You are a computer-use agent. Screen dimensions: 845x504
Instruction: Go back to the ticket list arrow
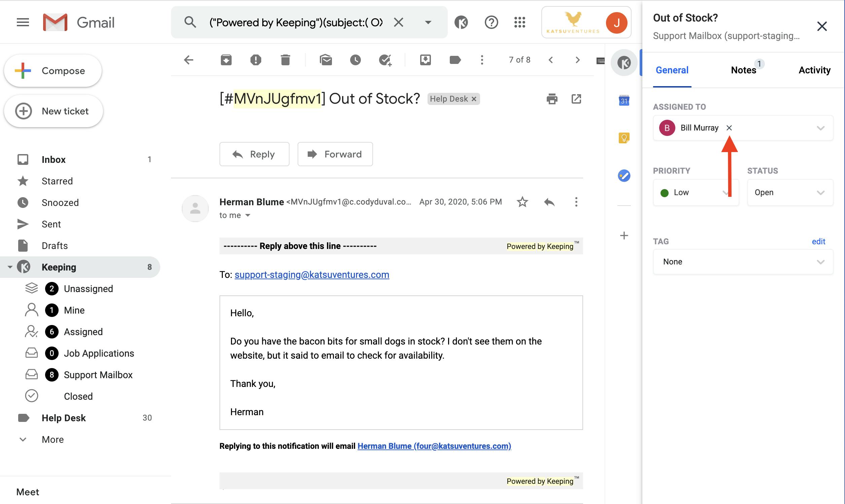click(x=189, y=60)
